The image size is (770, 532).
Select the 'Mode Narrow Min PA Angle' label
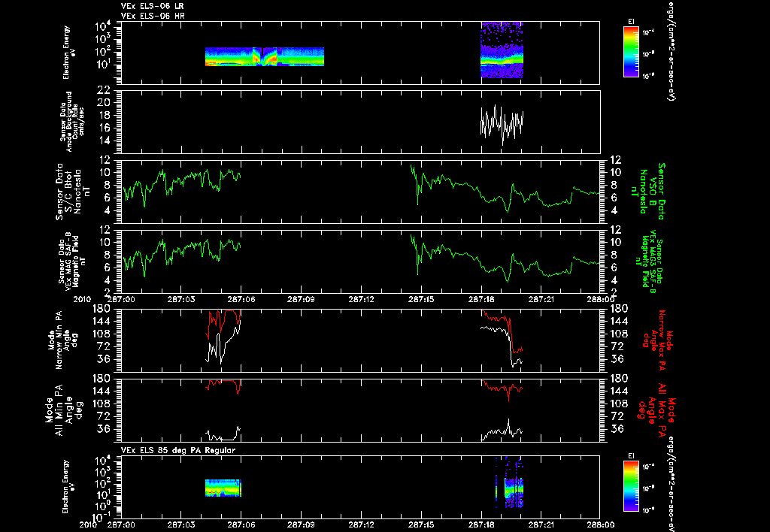pyautogui.click(x=63, y=340)
